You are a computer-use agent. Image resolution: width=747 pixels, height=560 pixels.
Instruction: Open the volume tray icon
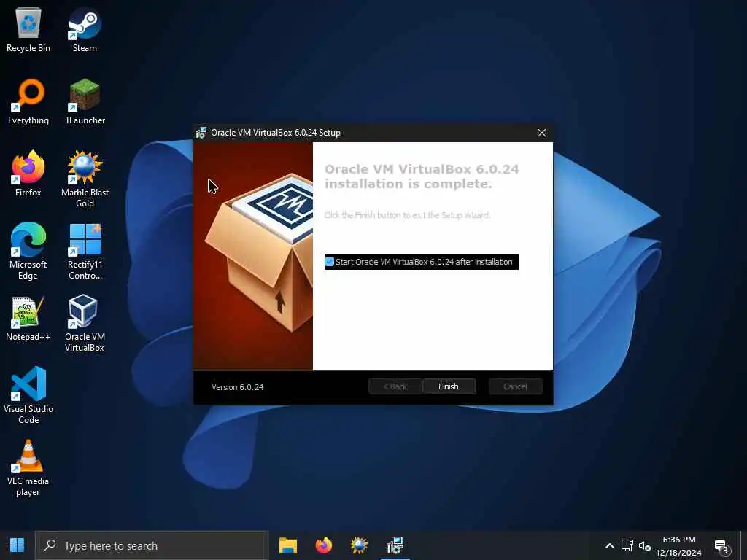click(x=645, y=545)
